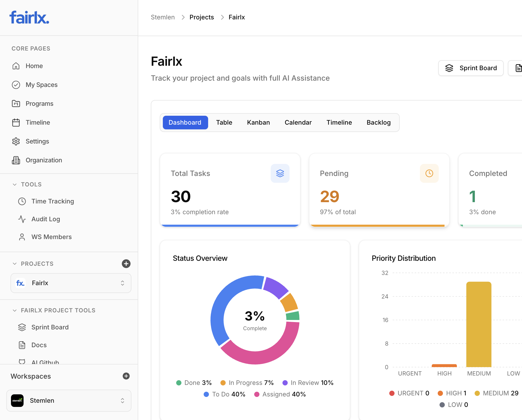522x420 pixels.
Task: Switch to the Dashboard tab
Action: point(185,123)
